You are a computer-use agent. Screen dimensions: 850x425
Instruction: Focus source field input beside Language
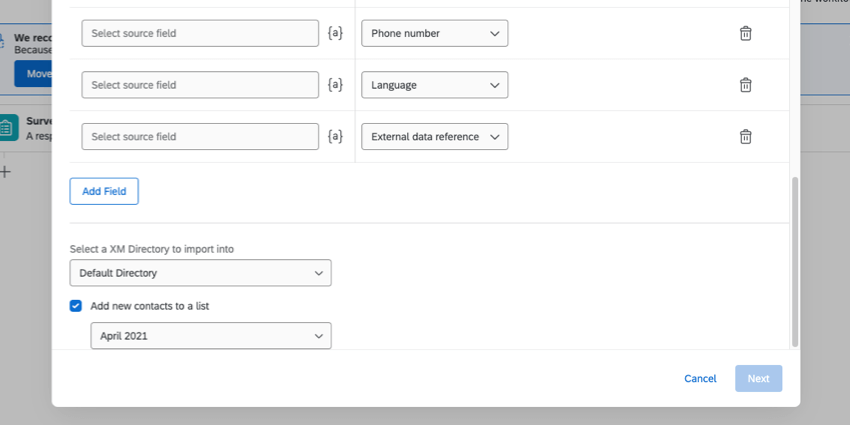point(200,85)
